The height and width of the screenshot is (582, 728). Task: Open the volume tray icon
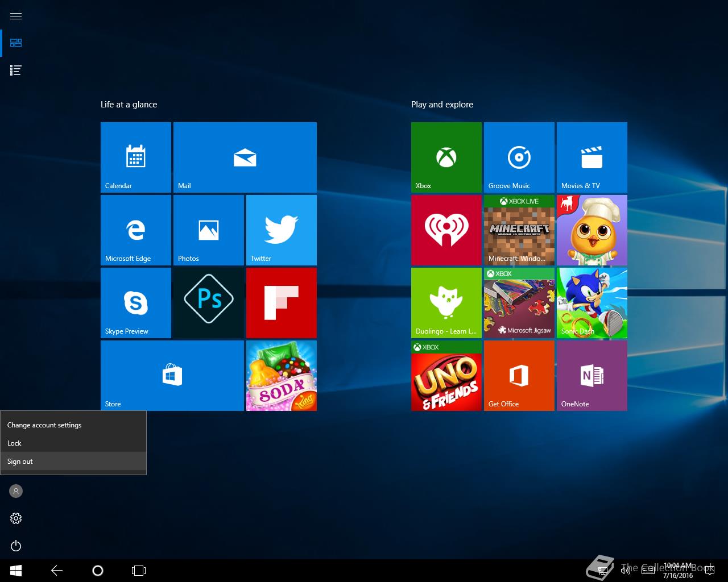[625, 571]
